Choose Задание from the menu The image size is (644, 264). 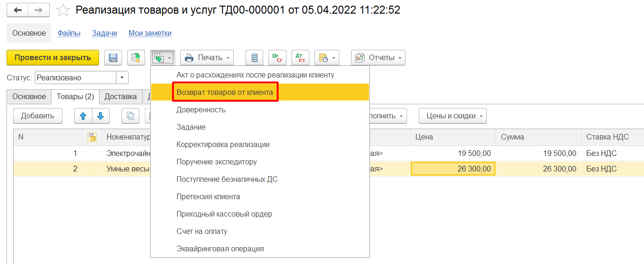[260, 127]
